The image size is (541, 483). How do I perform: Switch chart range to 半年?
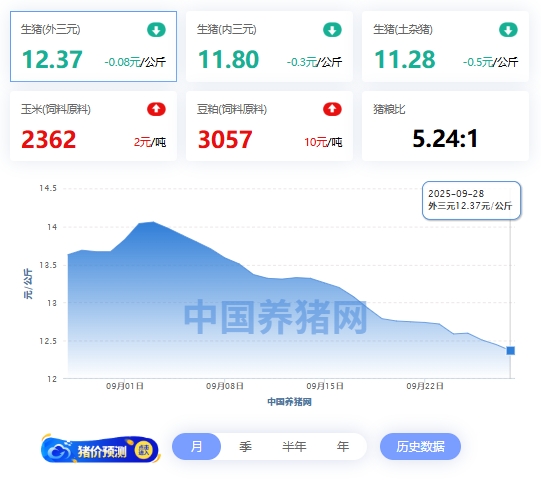pyautogui.click(x=294, y=446)
